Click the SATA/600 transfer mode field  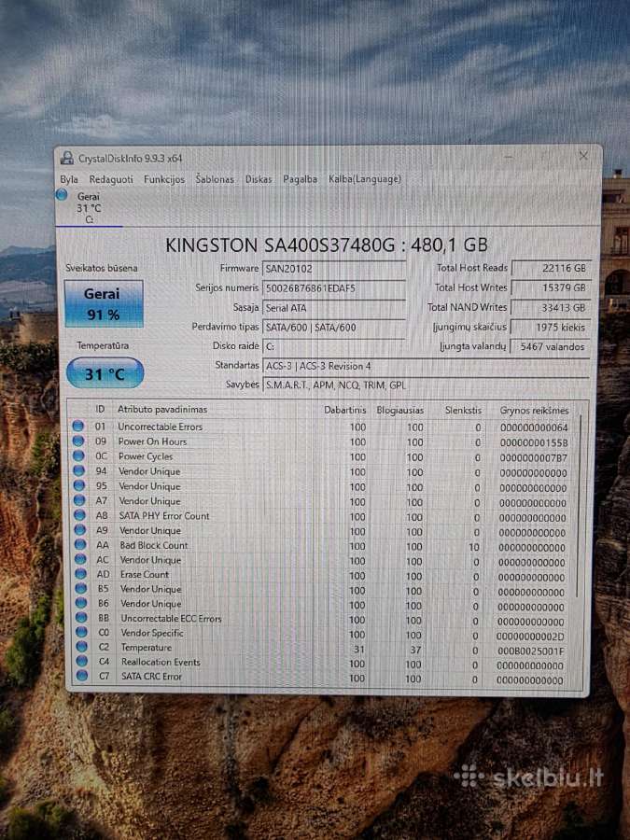334,328
